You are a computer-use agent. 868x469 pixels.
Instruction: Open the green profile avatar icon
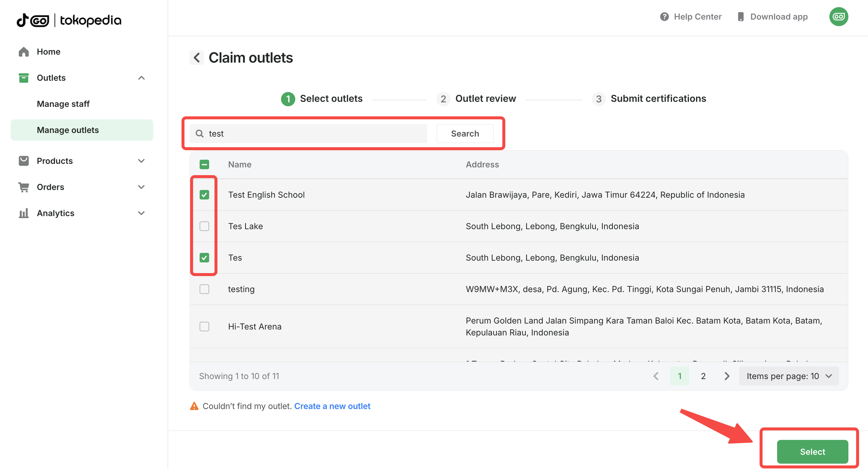[x=838, y=17]
